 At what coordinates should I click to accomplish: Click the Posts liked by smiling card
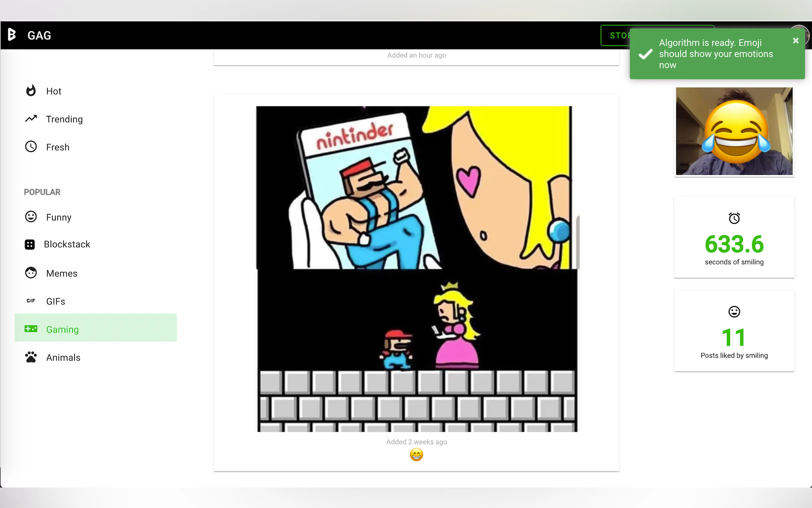pyautogui.click(x=734, y=331)
